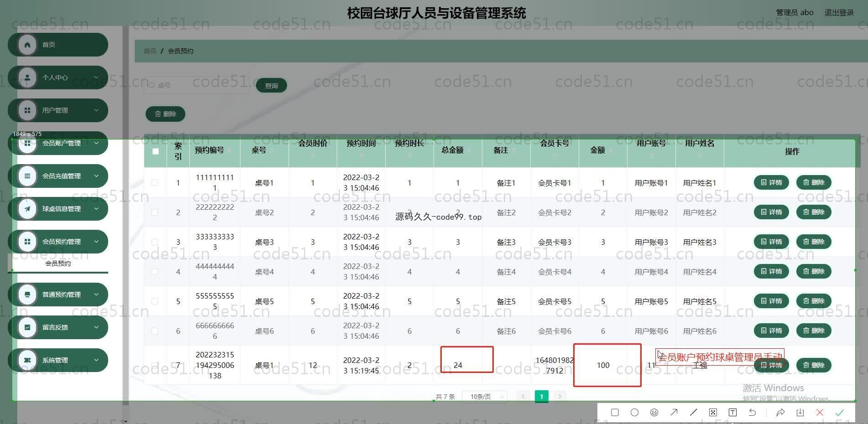
Task: Toggle the select-all checkbox in table header
Action: tap(156, 151)
